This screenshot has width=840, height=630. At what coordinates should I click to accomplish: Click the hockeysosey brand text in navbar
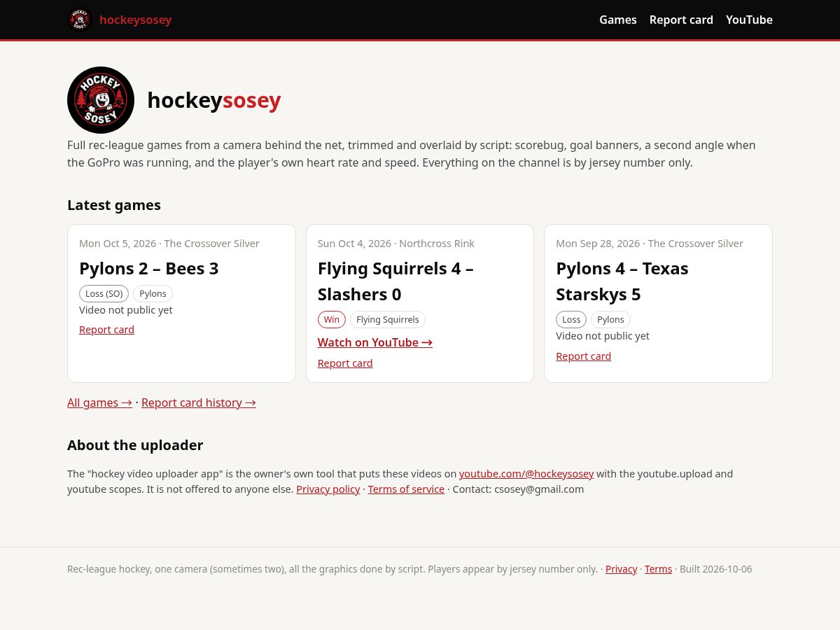pyautogui.click(x=135, y=20)
